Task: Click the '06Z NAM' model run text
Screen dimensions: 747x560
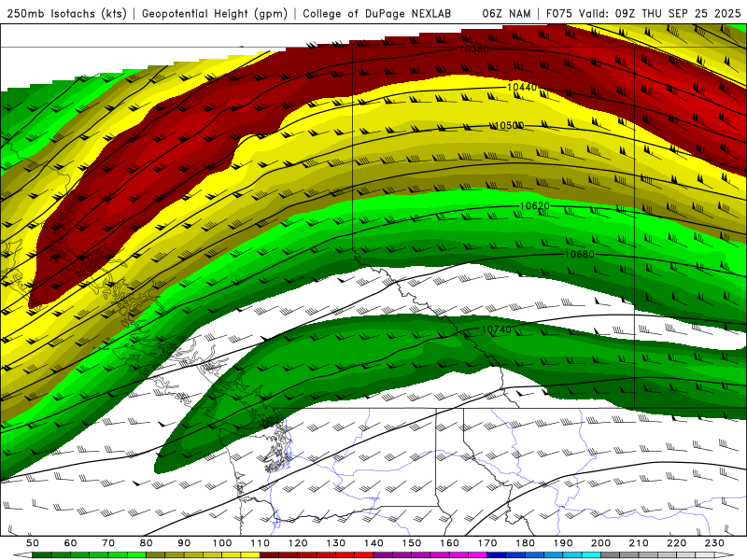Action: 506,14
